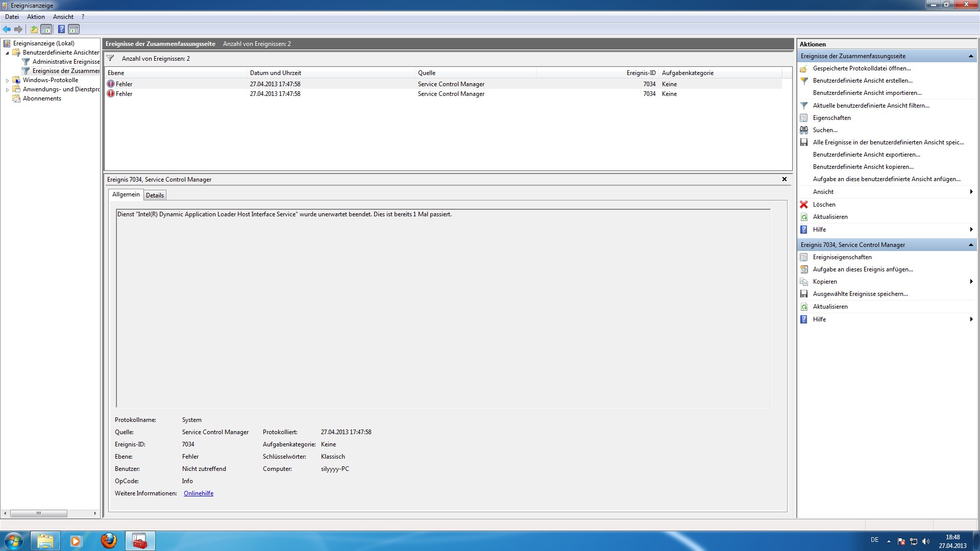Click the red Löschen X icon

804,205
